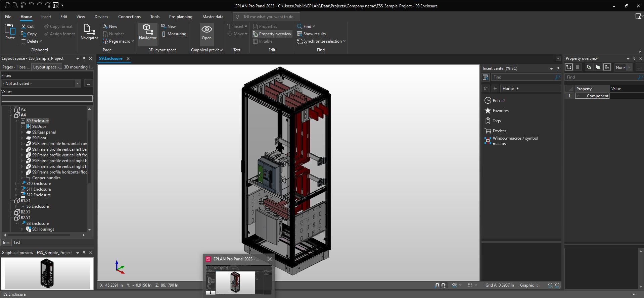Switch to the List tab

[17, 243]
